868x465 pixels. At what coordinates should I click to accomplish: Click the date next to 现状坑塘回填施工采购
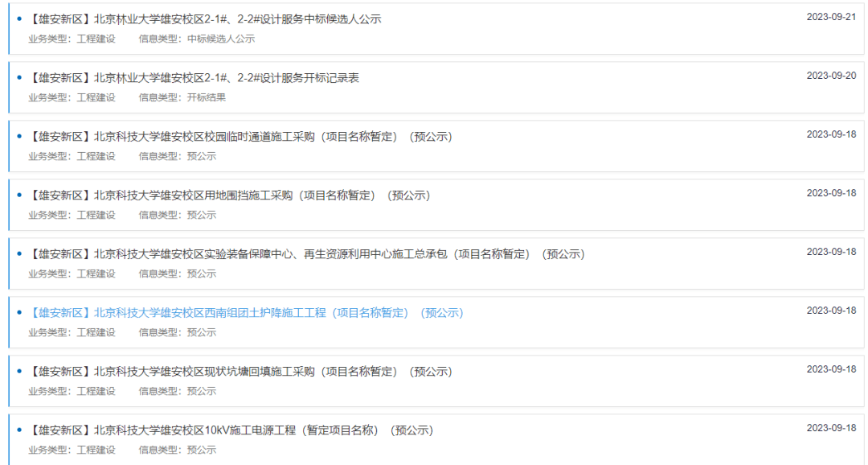click(831, 370)
